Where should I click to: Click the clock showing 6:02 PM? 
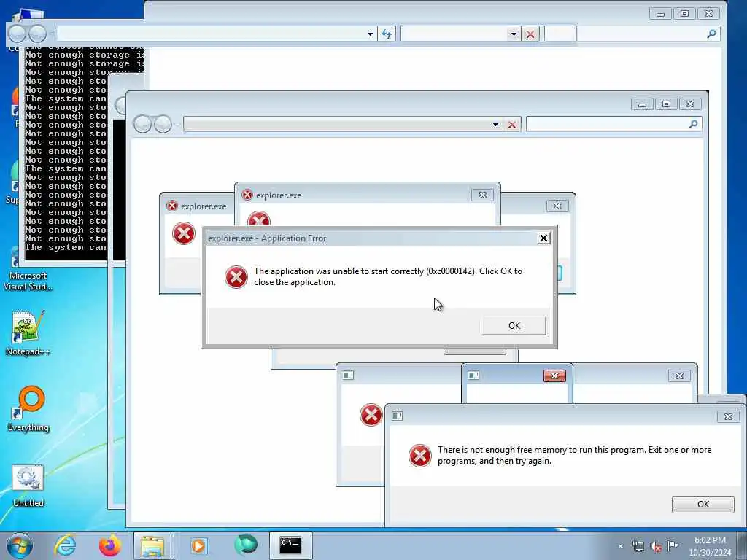pyautogui.click(x=710, y=540)
